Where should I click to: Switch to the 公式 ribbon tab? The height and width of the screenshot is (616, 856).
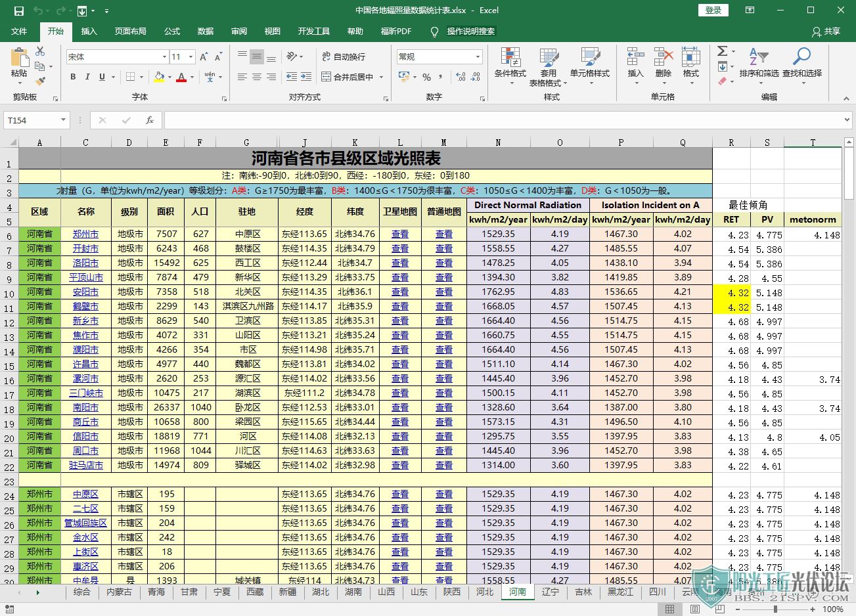coord(172,31)
